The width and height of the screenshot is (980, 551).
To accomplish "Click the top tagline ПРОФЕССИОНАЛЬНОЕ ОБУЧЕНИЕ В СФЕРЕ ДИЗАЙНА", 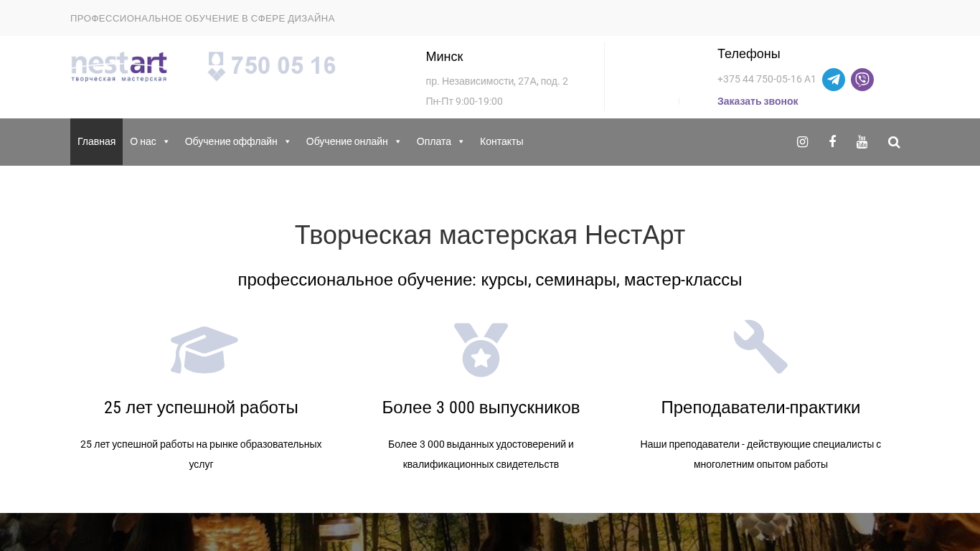I will coord(202,18).
